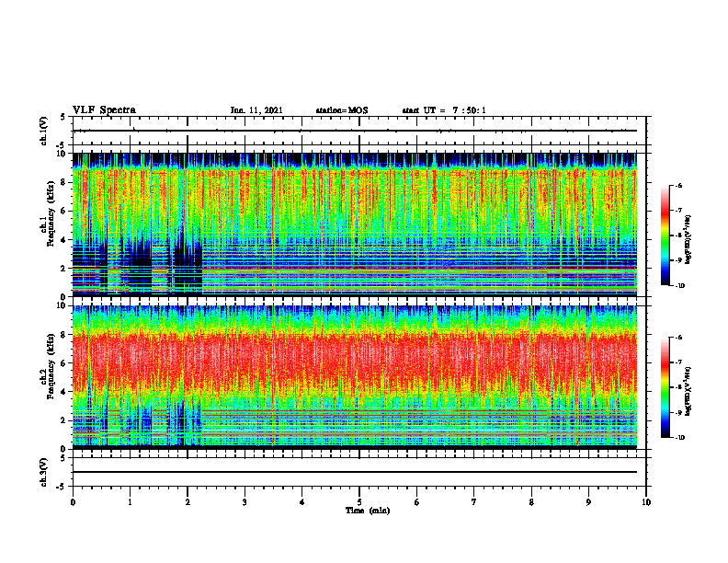Click the "-10" label on ch.2 color bar

point(679,437)
